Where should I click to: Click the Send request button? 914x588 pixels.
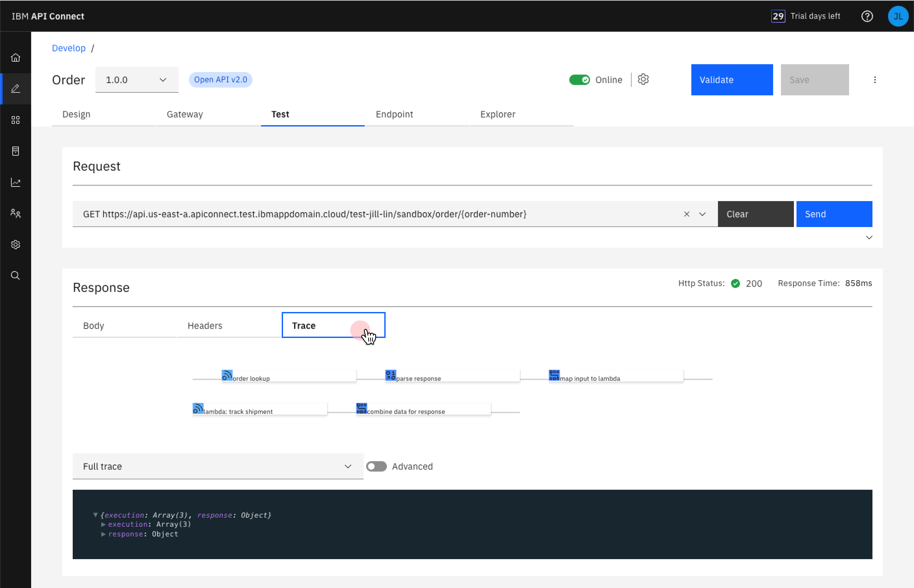pos(833,214)
